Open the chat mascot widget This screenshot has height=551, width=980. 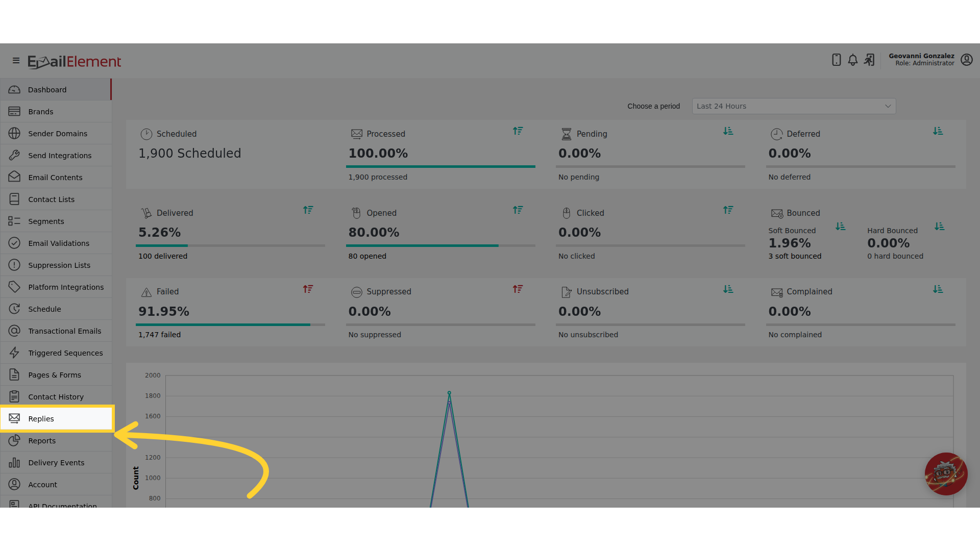946,474
